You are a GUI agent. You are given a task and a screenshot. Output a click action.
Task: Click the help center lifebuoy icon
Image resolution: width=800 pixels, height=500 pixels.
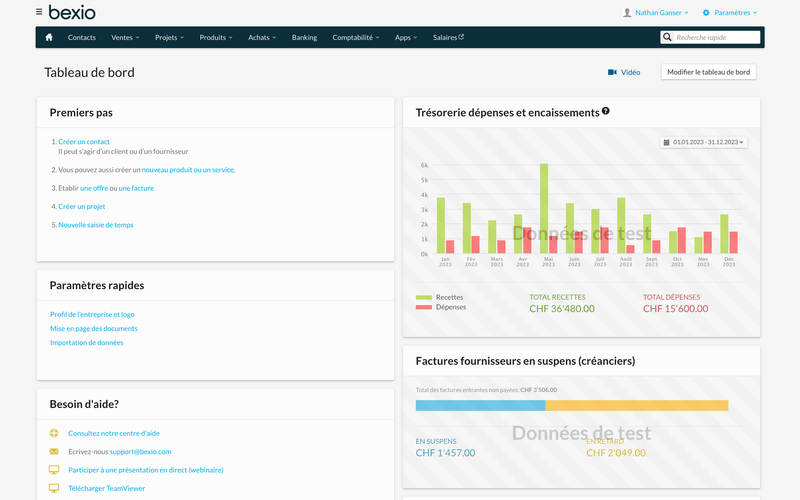click(54, 433)
